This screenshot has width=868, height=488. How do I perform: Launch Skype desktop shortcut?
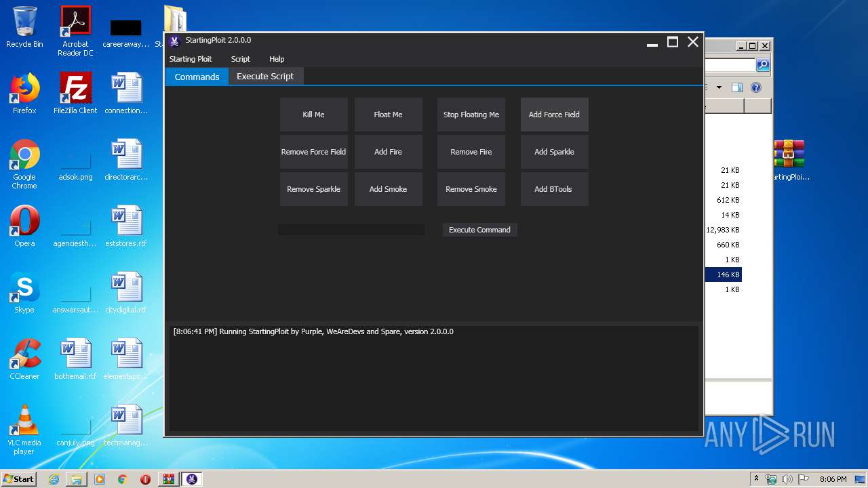coord(24,293)
